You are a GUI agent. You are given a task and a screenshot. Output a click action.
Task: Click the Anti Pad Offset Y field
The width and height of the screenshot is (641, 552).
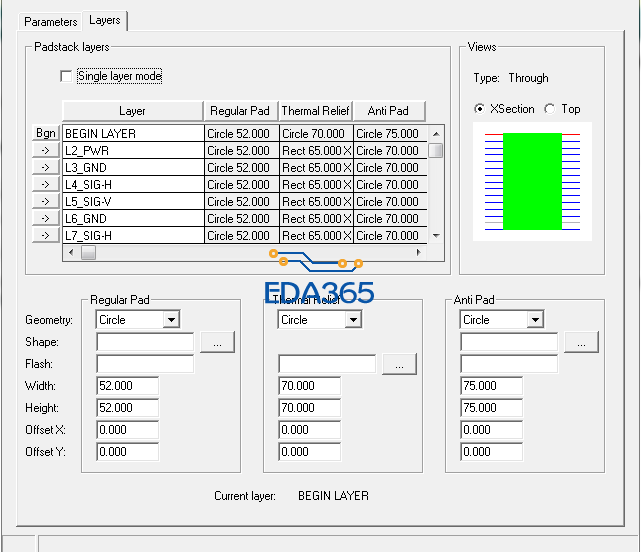491,452
